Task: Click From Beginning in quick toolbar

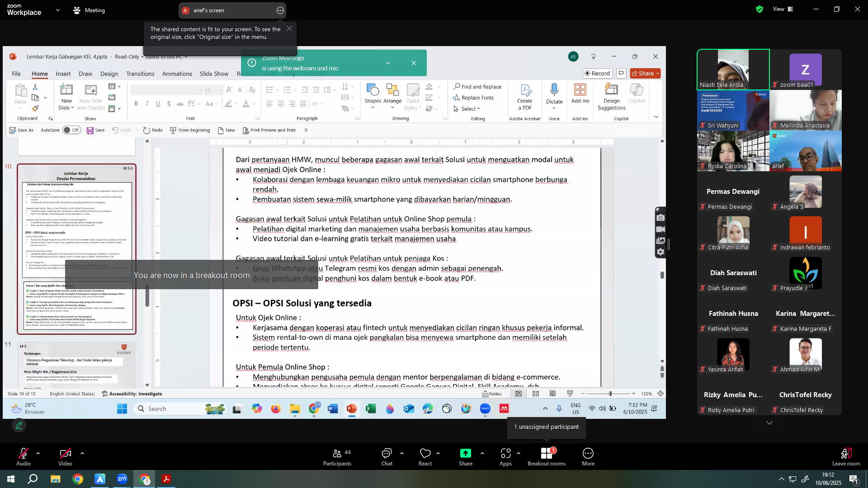Action: pos(190,130)
